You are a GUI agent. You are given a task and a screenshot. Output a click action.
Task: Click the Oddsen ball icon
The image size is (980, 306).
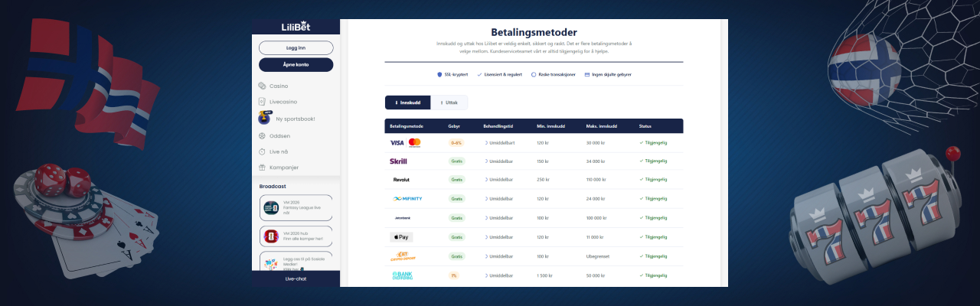pyautogui.click(x=262, y=135)
